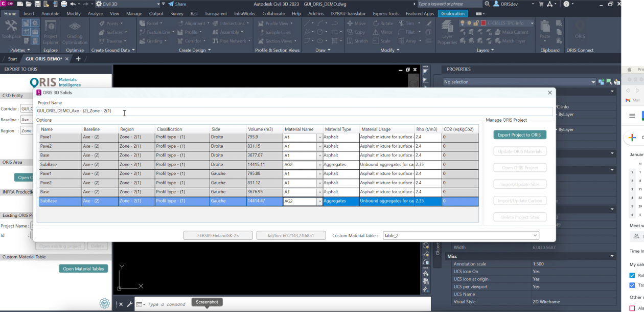
Task: Switch to the Start document tab
Action: 12,59
